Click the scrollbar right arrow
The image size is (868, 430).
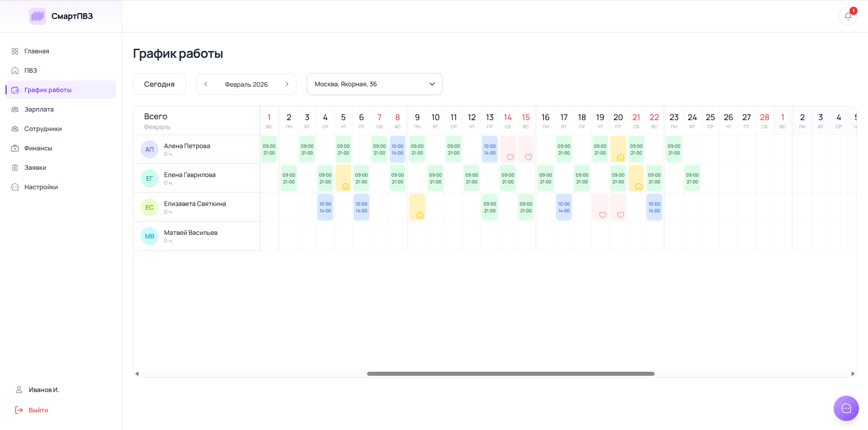click(853, 374)
